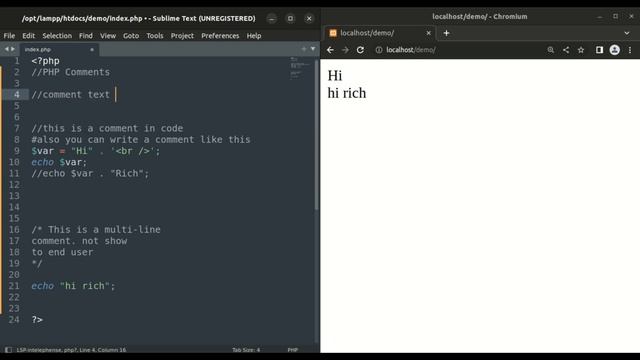
Task: Go to next tab with right arrow
Action: (13, 49)
